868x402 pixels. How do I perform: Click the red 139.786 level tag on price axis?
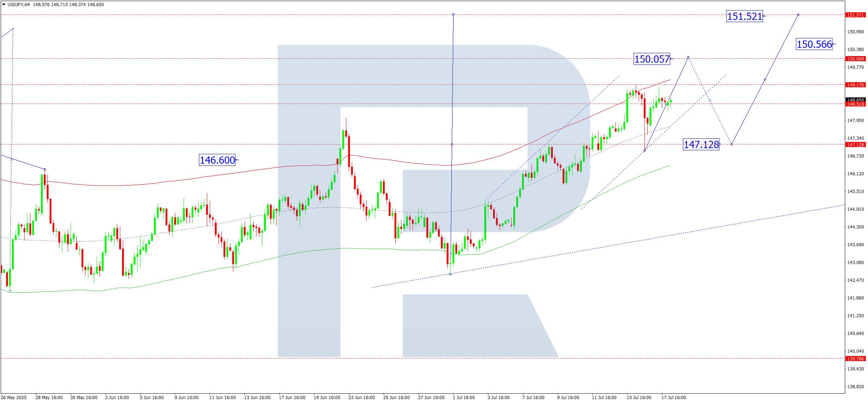(855, 359)
